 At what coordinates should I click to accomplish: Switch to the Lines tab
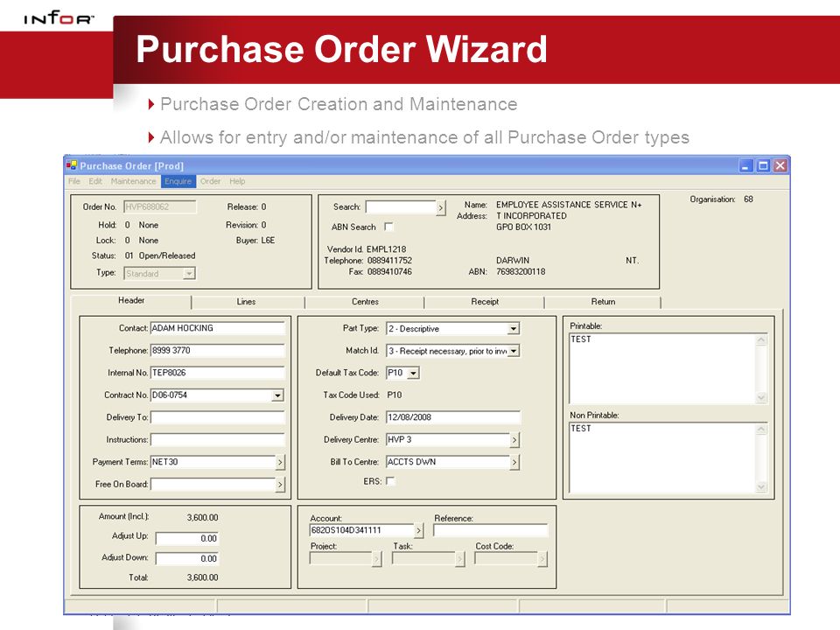(x=247, y=302)
